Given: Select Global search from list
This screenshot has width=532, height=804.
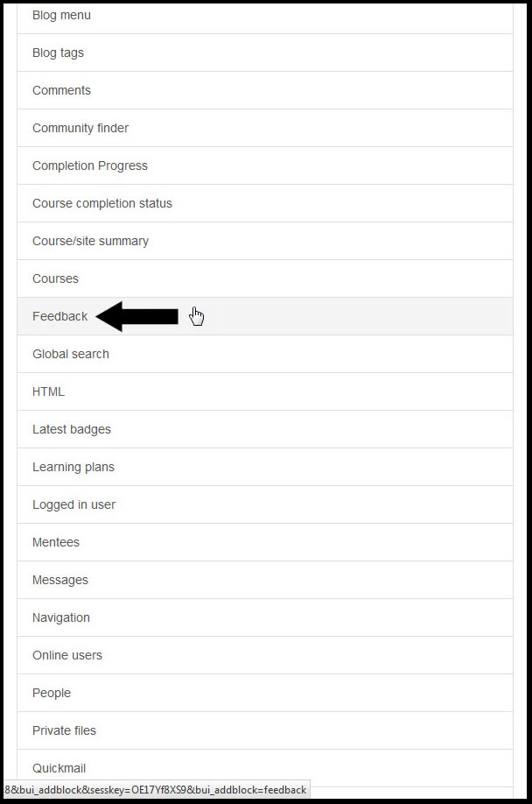Looking at the screenshot, I should (265, 355).
